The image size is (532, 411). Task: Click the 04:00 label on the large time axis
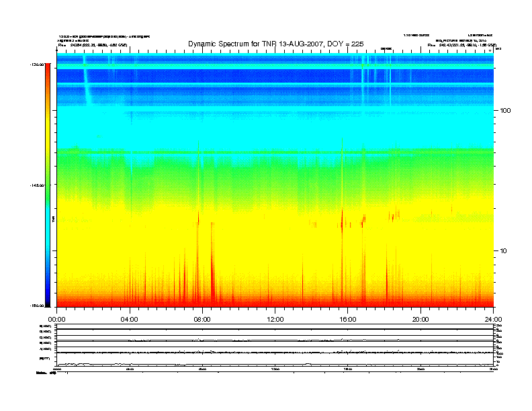(130, 320)
